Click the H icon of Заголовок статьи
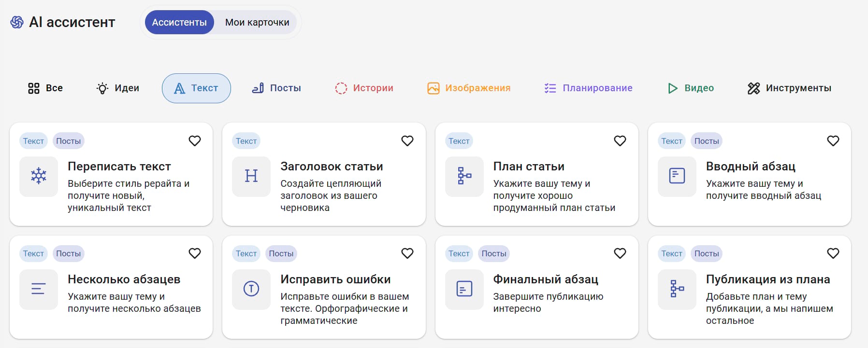 [x=251, y=176]
